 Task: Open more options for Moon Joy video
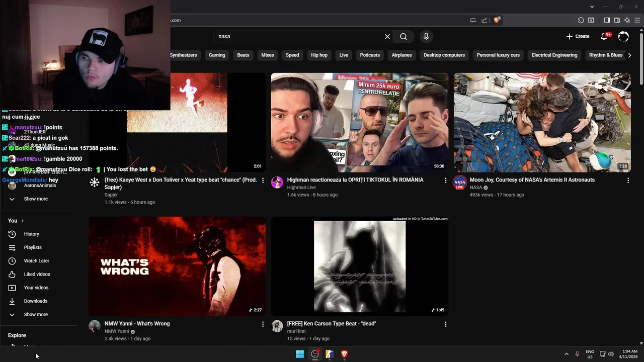[x=628, y=180]
